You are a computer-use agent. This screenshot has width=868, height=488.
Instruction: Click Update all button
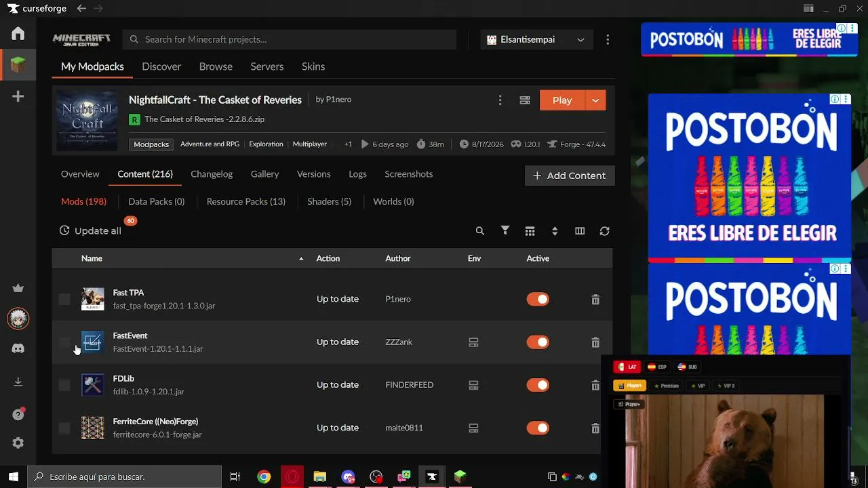click(90, 231)
